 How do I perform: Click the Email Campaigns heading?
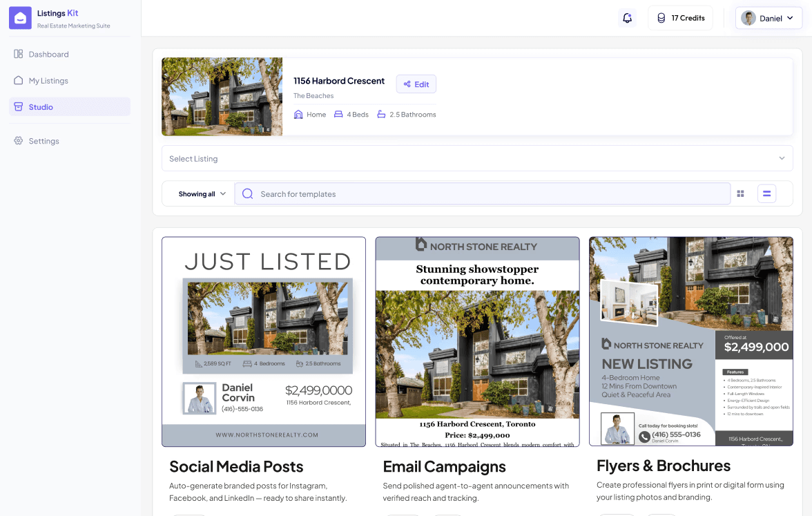pyautogui.click(x=445, y=467)
